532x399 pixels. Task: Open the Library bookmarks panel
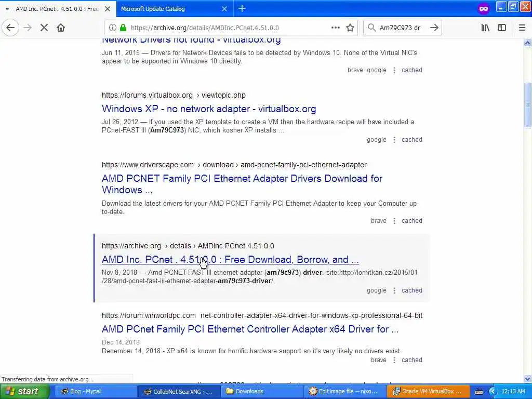(485, 28)
